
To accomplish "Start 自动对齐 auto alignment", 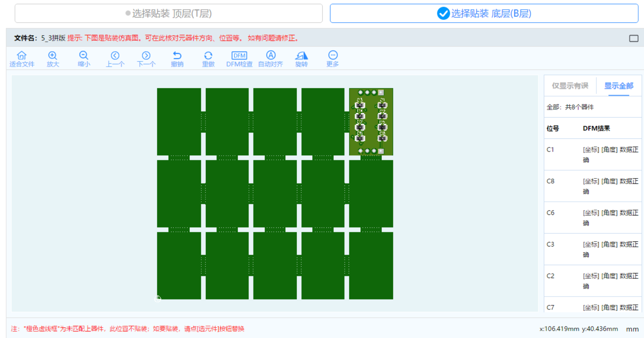I will click(270, 59).
